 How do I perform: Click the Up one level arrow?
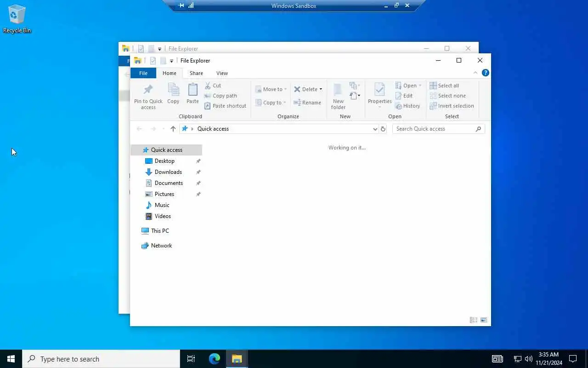[173, 129]
